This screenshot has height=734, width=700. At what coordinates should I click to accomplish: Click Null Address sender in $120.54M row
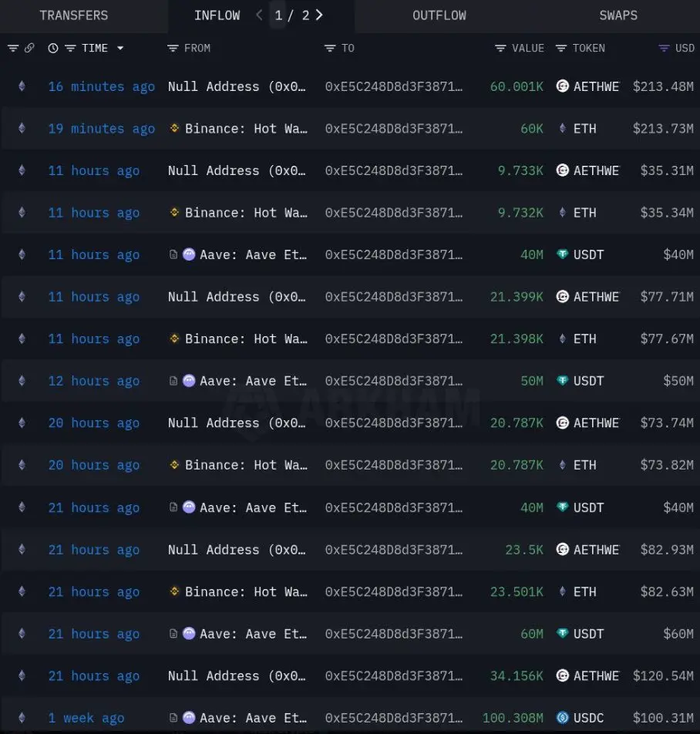click(x=237, y=676)
